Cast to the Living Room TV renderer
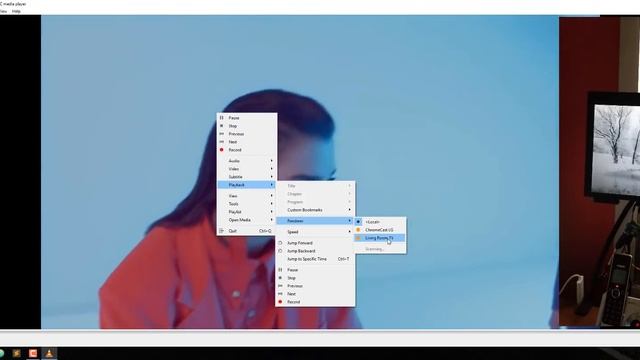The width and height of the screenshot is (640, 360). pos(380,238)
